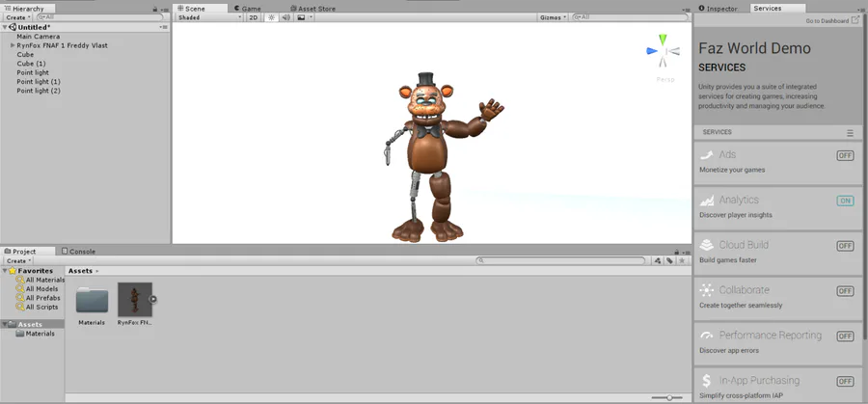Screen dimensions: 868x404
Task: Switch to the Game tab
Action: [x=247, y=9]
